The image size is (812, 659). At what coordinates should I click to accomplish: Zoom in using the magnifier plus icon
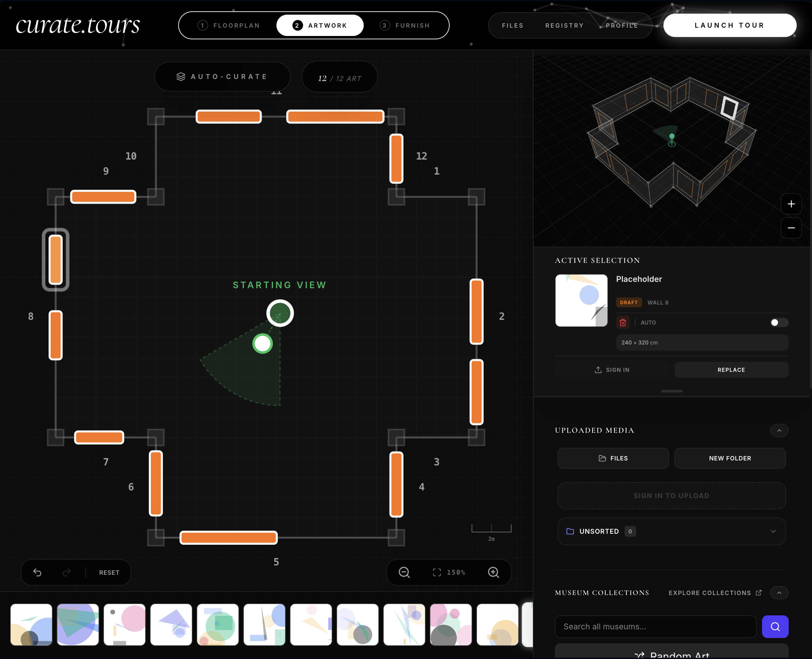click(x=494, y=572)
